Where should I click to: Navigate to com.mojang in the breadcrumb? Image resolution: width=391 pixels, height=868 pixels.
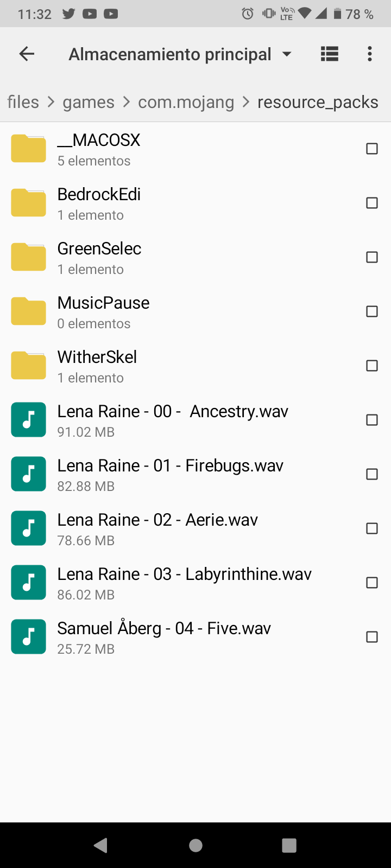(x=186, y=102)
